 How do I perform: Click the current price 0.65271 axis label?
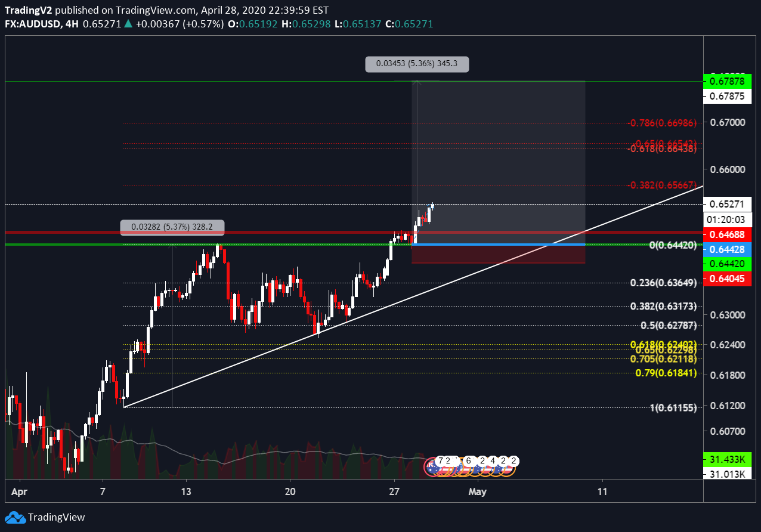point(727,204)
